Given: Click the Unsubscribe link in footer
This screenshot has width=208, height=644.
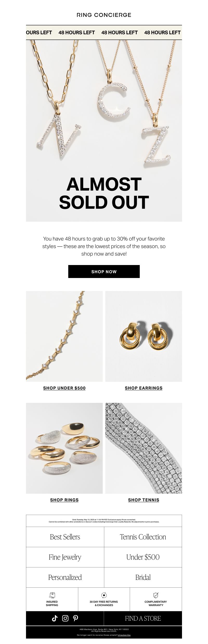Looking at the screenshot, I should pyautogui.click(x=124, y=635).
